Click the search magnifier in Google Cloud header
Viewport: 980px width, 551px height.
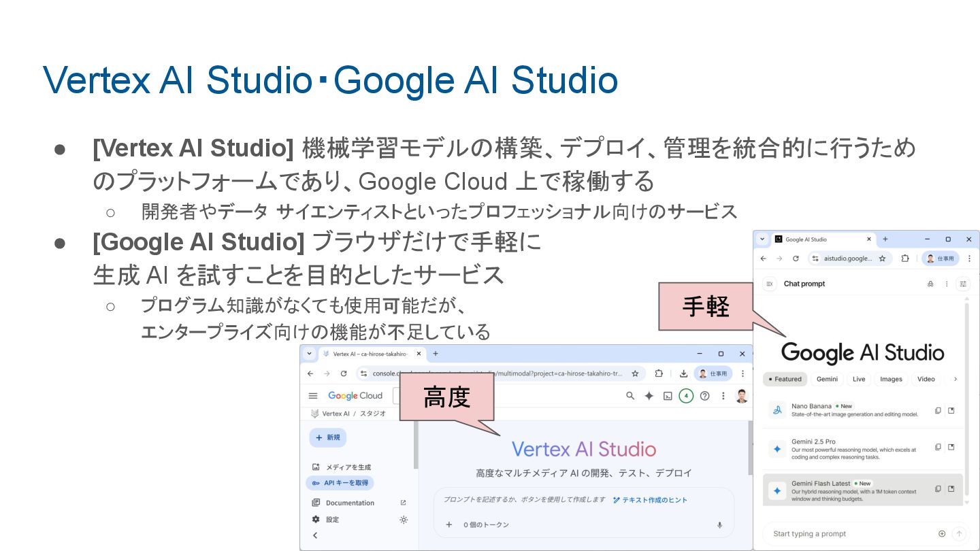(630, 396)
